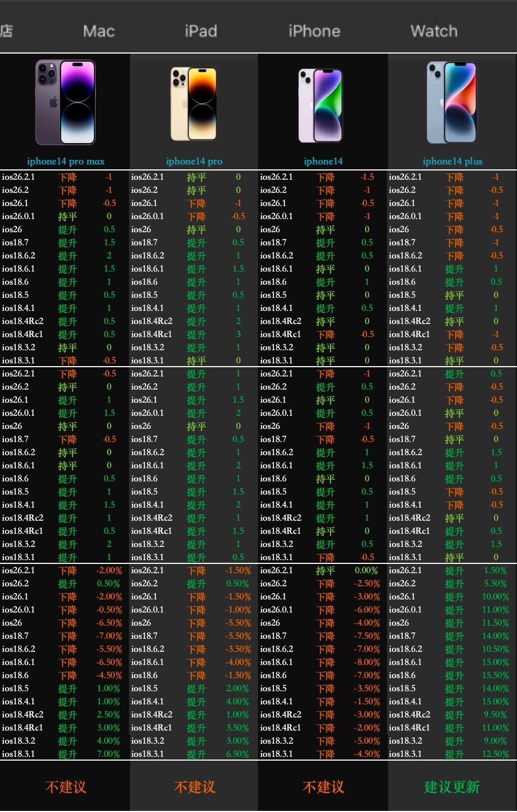Open the iPad tab
Screen dimensions: 517x812
click(x=201, y=31)
